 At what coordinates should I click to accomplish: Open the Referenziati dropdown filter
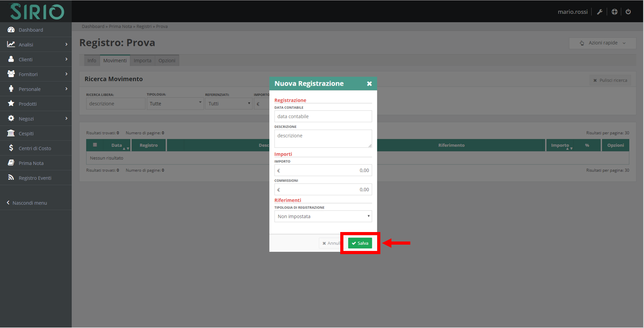(x=228, y=104)
